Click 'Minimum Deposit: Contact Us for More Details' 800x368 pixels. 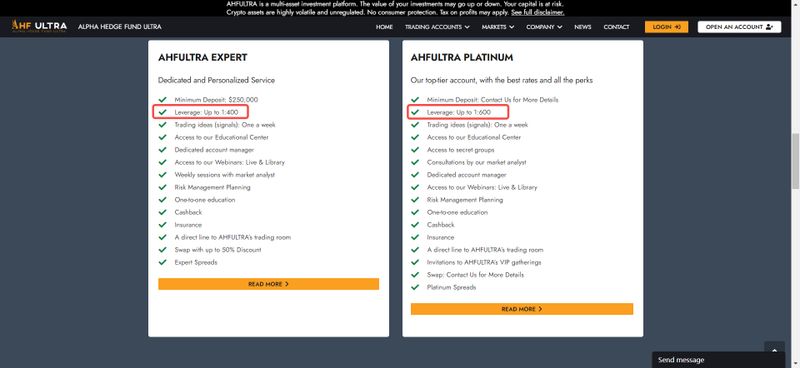[492, 100]
